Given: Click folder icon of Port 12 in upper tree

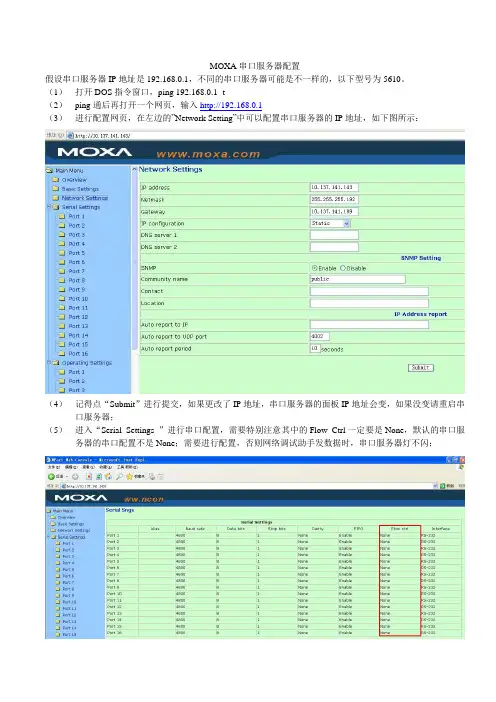Looking at the screenshot, I should pos(62,317).
